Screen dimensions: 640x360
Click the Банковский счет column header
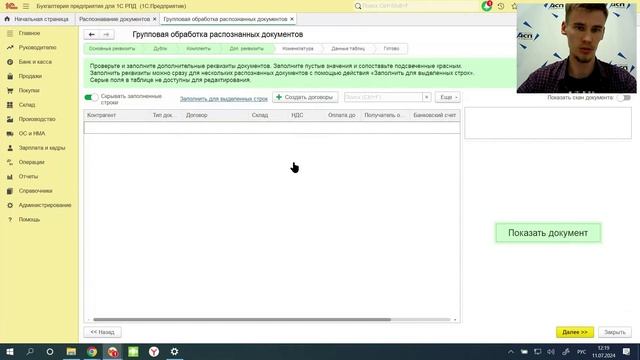[434, 115]
